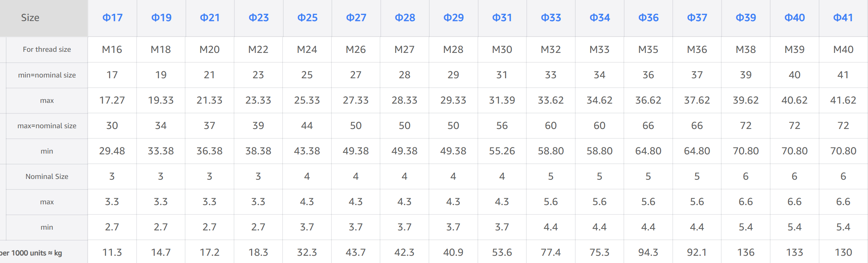The height and width of the screenshot is (263, 868).
Task: Open the Φ28 column link
Action: (405, 18)
